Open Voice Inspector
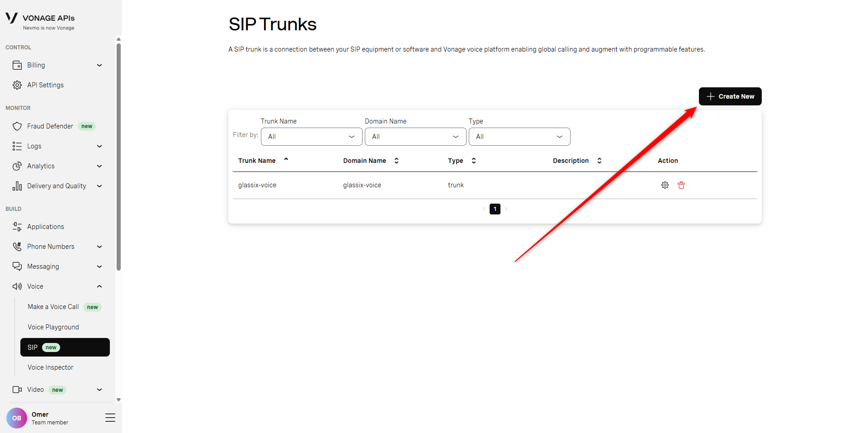868x433 pixels. (50, 367)
